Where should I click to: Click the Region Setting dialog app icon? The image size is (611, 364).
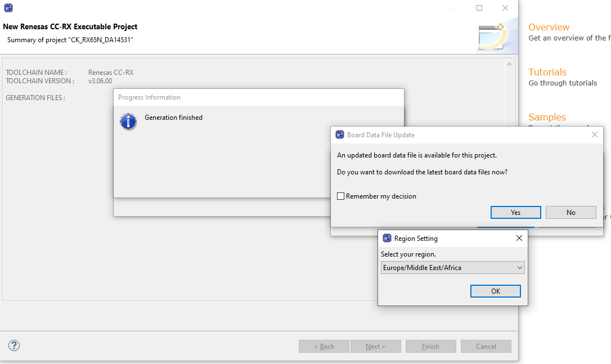click(387, 238)
